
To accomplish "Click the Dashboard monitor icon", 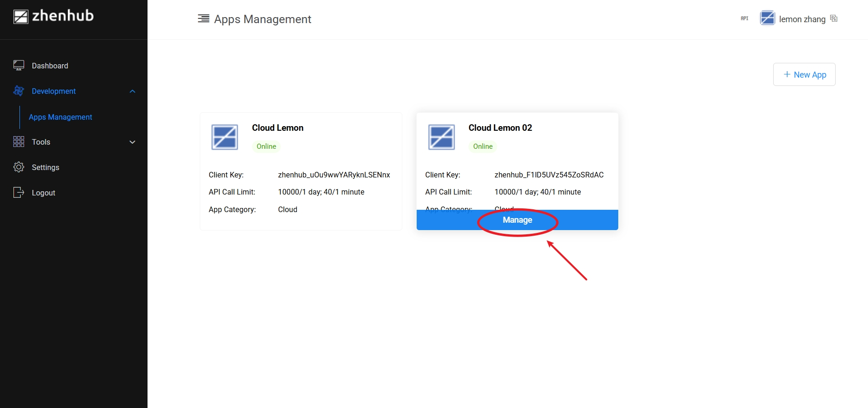I will 18,66.
